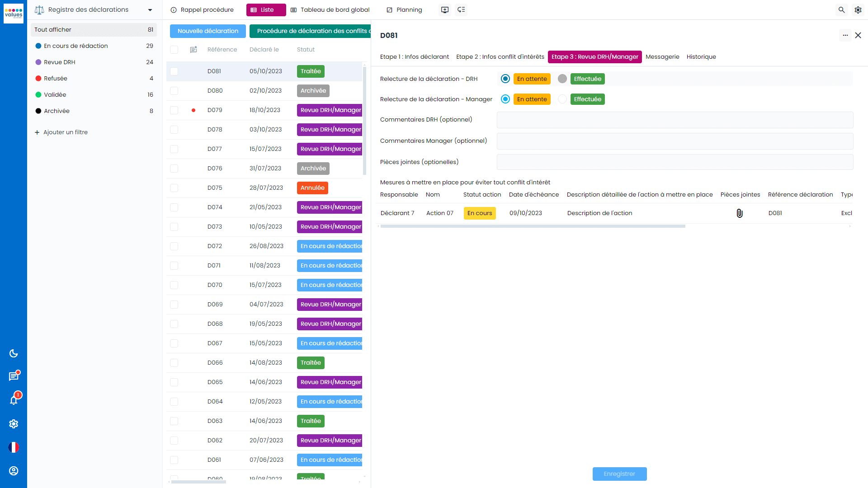Switch to the Historique tab

pyautogui.click(x=701, y=56)
